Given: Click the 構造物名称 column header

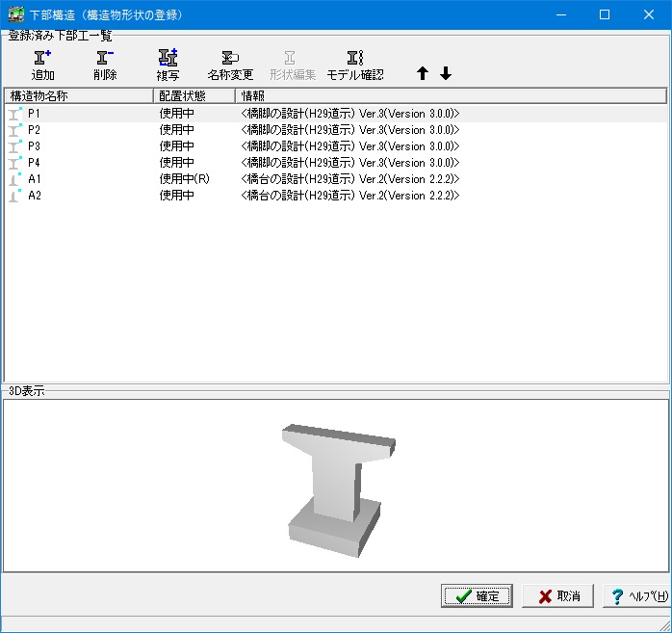Looking at the screenshot, I should 79,95.
